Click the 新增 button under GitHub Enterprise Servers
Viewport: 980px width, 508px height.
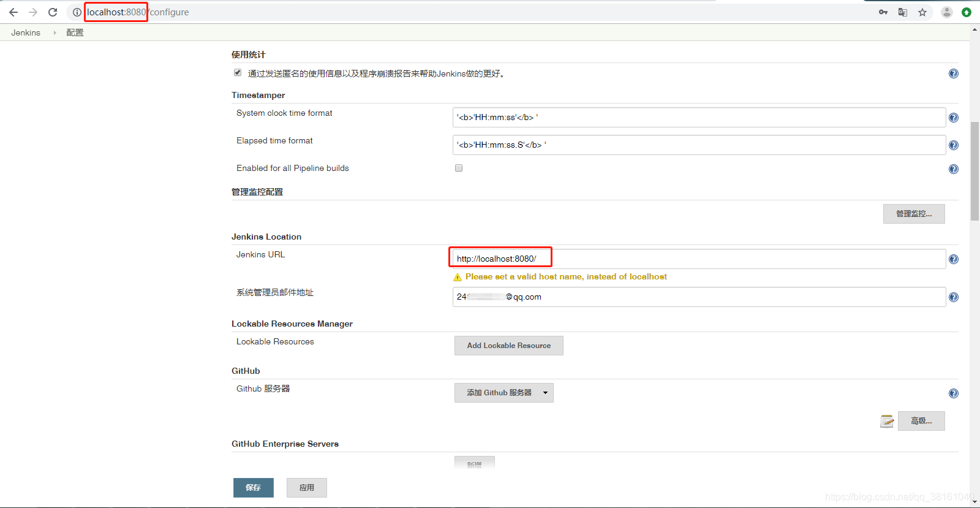click(x=475, y=463)
